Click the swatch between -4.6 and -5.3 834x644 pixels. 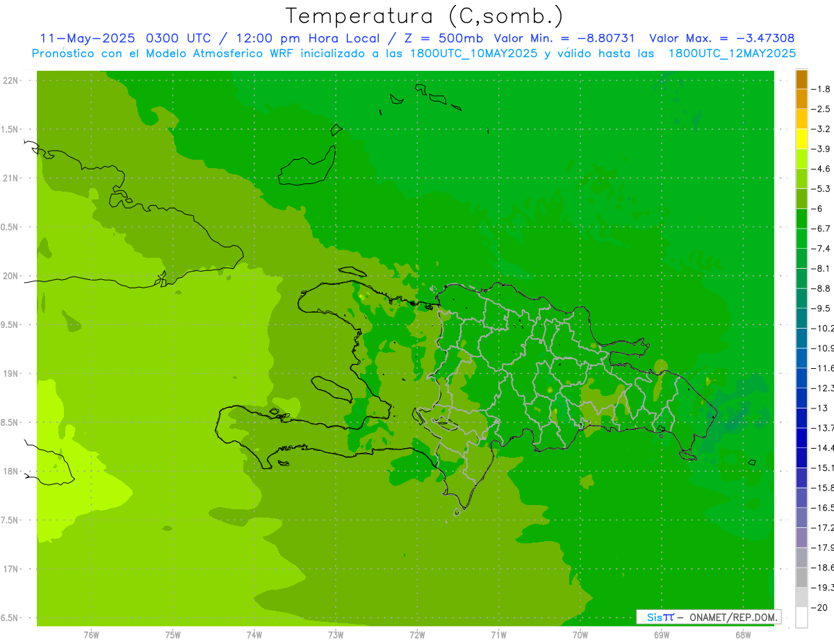tap(801, 178)
